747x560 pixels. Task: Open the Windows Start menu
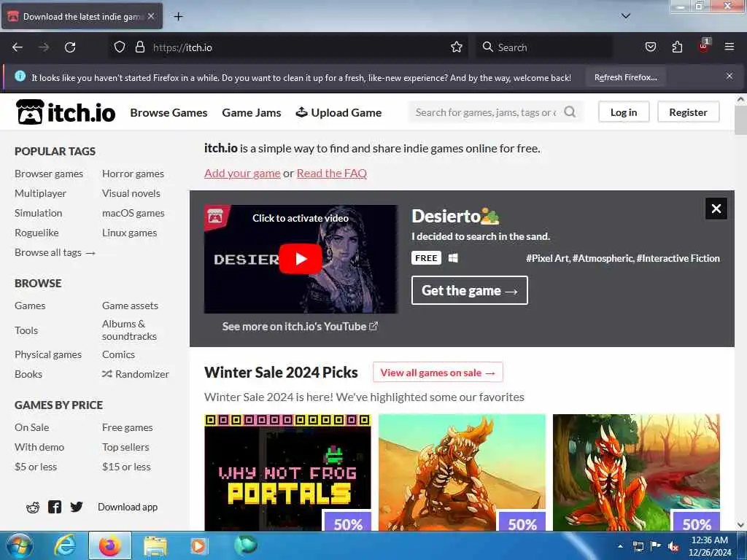pos(18,545)
